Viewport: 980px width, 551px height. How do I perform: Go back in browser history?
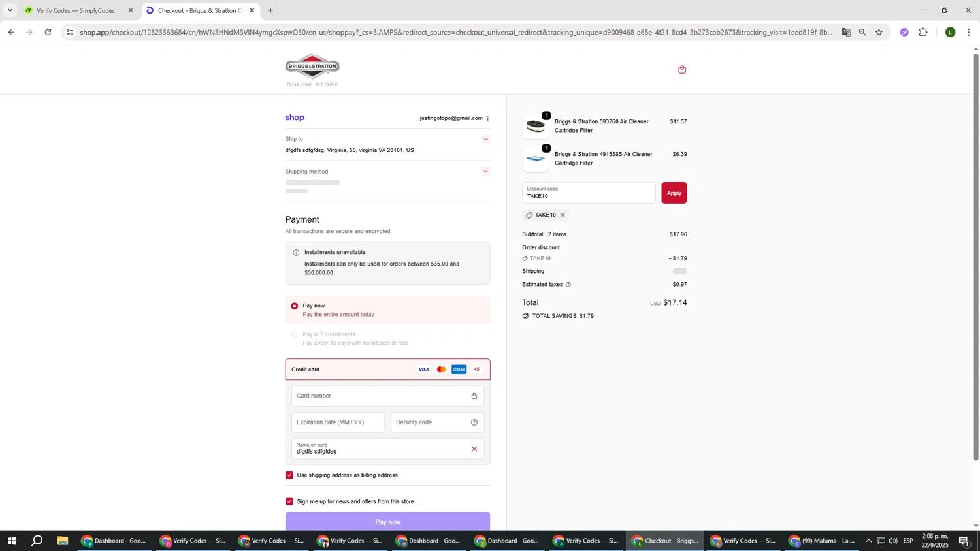[10, 32]
